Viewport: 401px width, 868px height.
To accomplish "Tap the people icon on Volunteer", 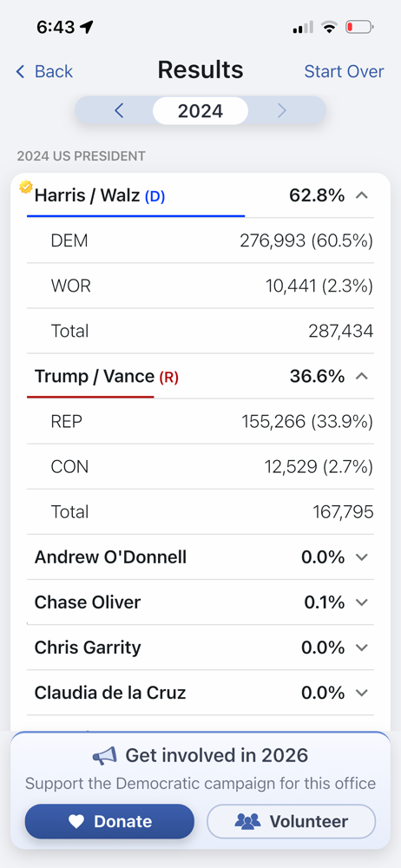I will pyautogui.click(x=247, y=821).
